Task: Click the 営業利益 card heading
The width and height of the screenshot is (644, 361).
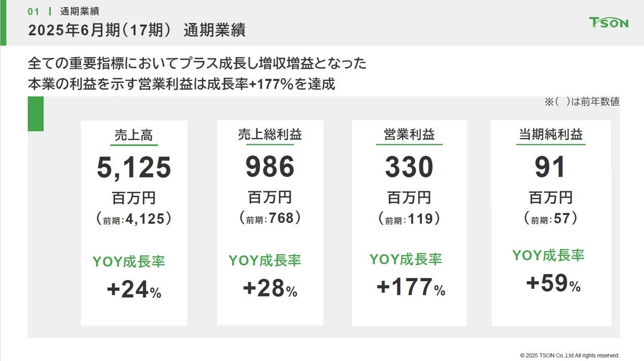Action: [x=409, y=135]
